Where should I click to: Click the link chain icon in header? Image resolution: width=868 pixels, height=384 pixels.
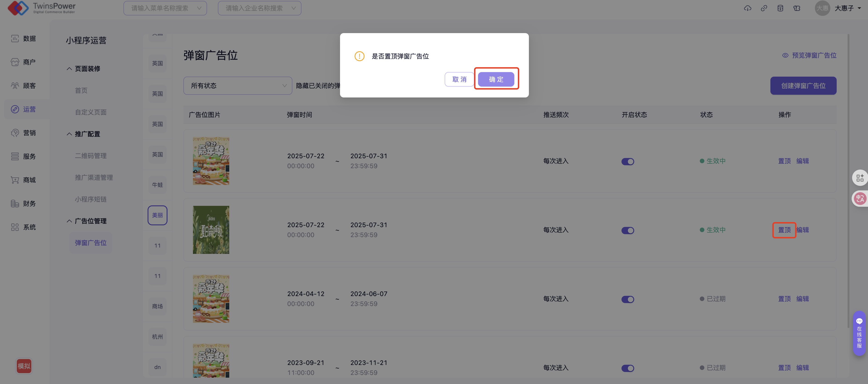[764, 8]
